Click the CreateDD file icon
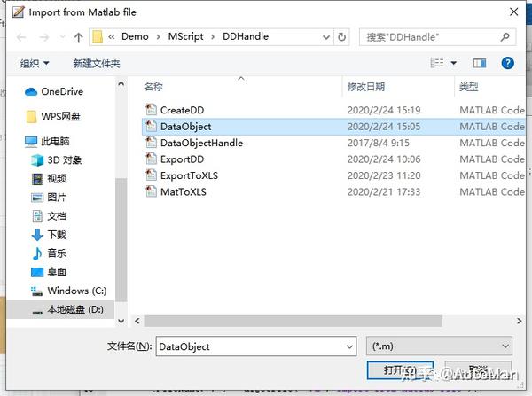The height and width of the screenshot is (396, 532). click(151, 110)
